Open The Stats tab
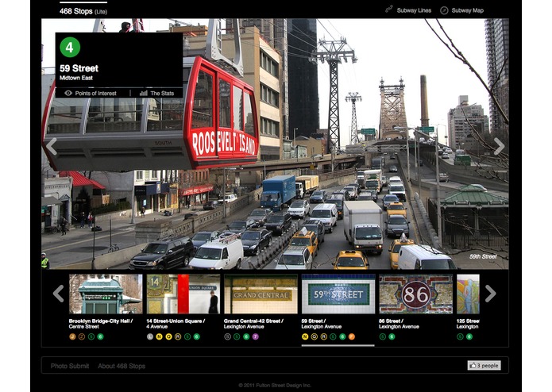 [x=156, y=93]
